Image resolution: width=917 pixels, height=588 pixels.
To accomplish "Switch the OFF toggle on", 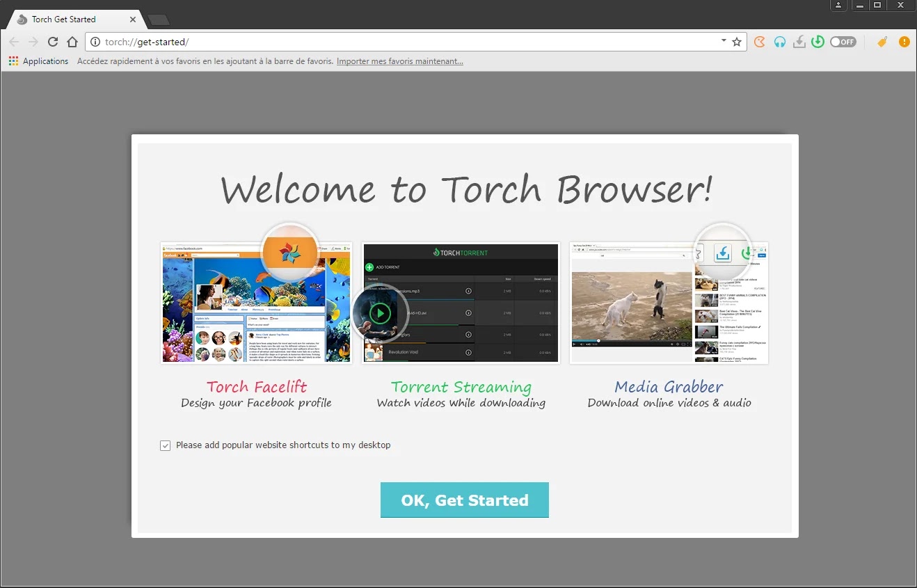I will pos(843,42).
